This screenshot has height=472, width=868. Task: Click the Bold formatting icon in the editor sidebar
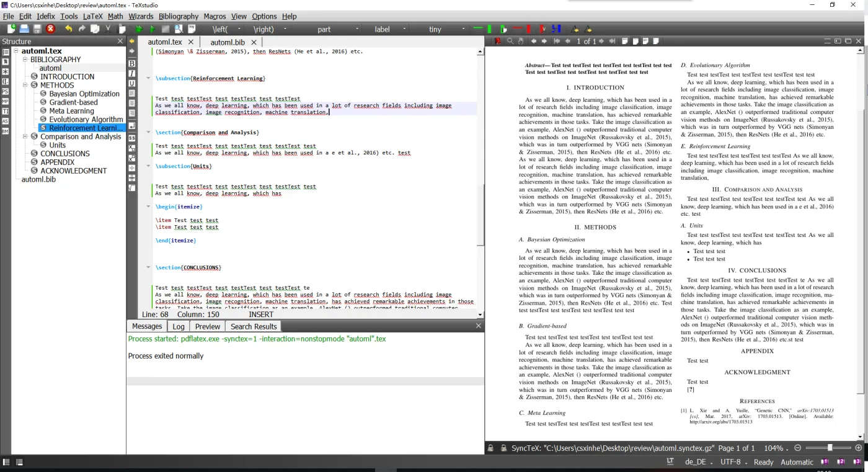click(x=132, y=63)
